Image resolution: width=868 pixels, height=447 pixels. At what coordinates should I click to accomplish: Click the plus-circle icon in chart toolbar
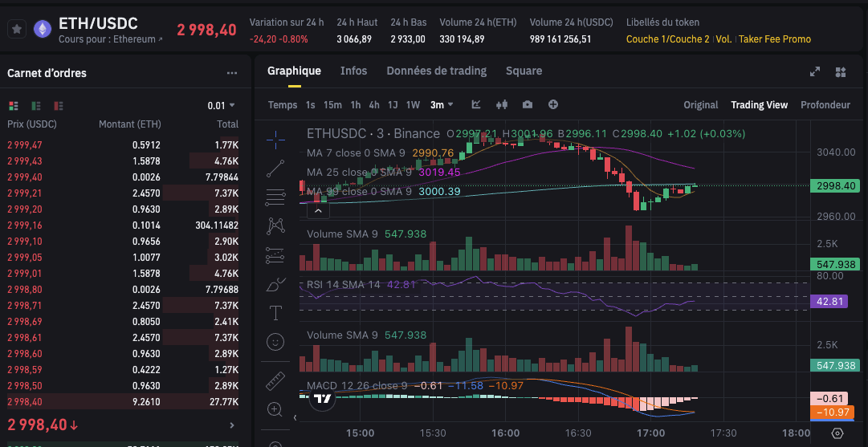(x=553, y=104)
